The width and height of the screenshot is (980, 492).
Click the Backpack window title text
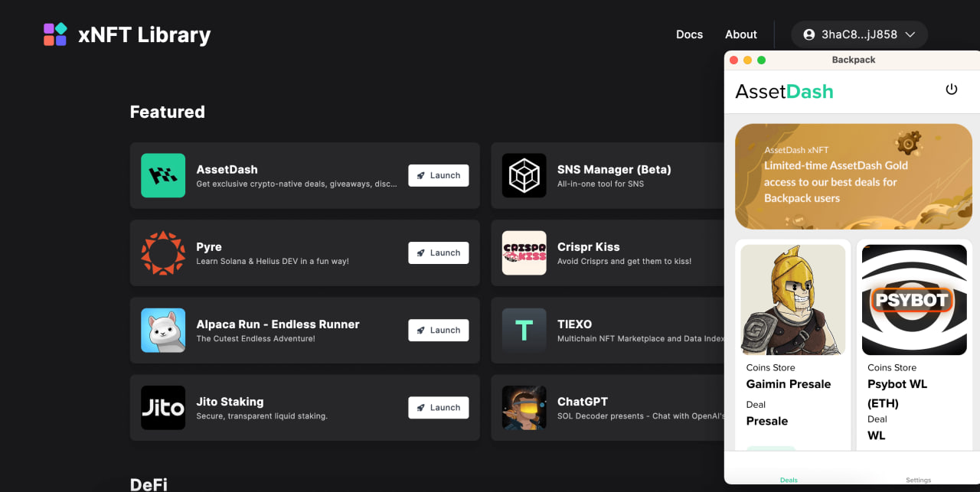tap(854, 60)
